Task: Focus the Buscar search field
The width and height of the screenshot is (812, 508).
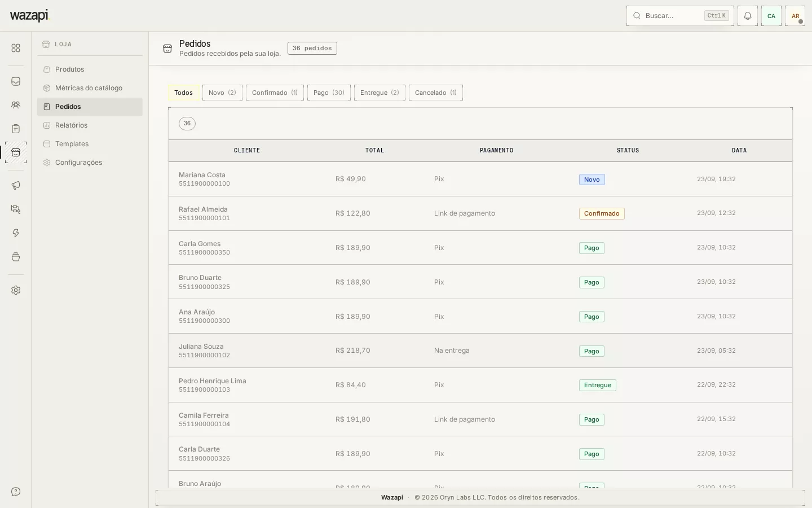Action: point(680,16)
